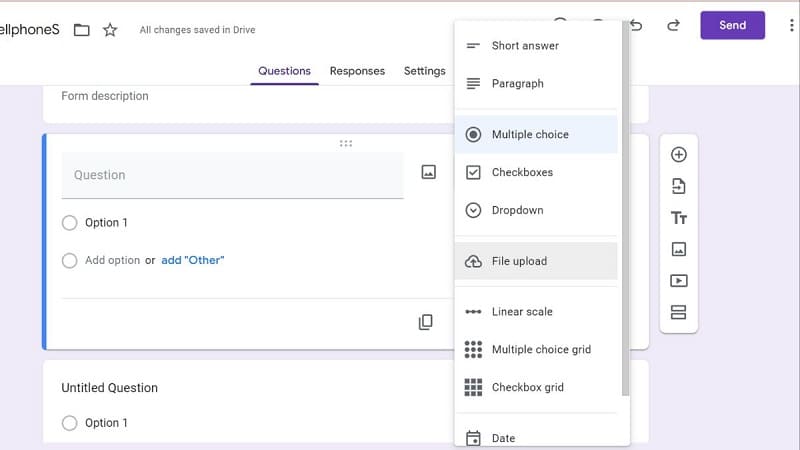Select the Option 1 radio button
Screen dimensions: 800x450
coord(69,223)
